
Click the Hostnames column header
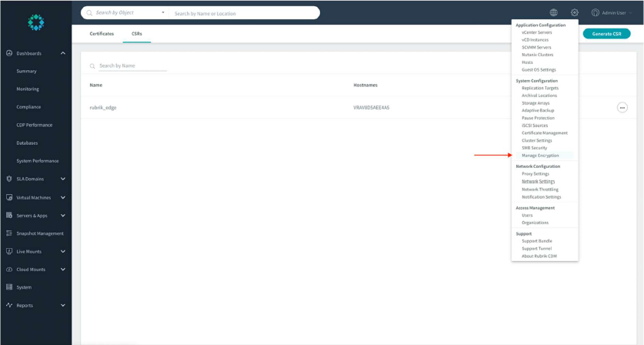pyautogui.click(x=365, y=85)
